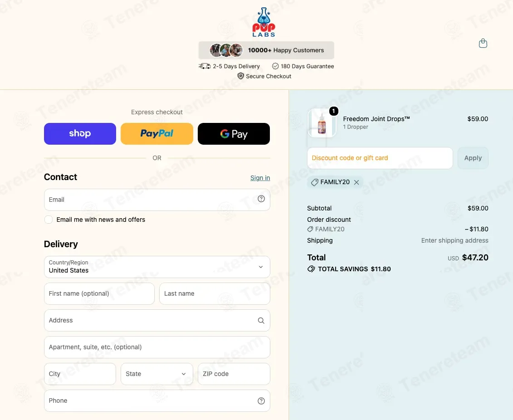Pay with Shop Pay express button
This screenshot has width=513, height=420.
(x=80, y=134)
